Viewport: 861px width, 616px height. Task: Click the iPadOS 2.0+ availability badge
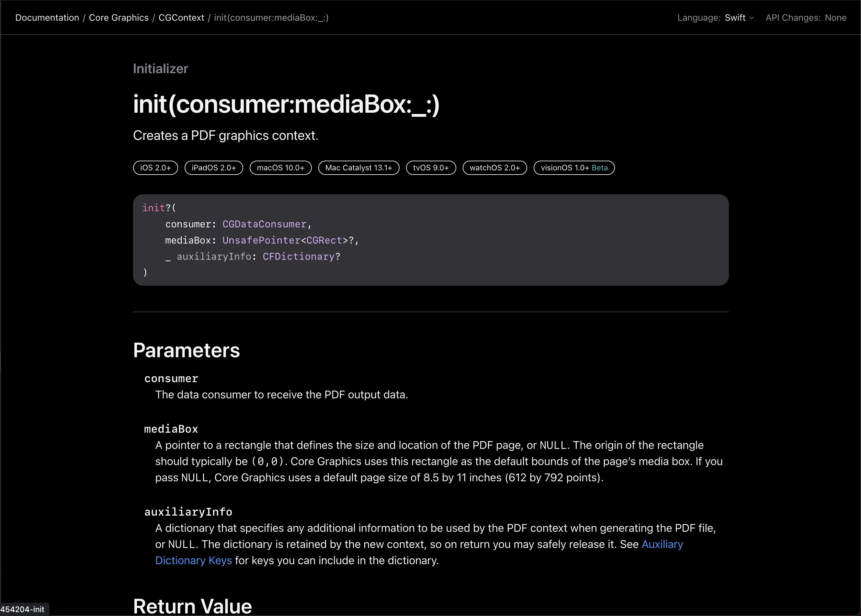214,168
